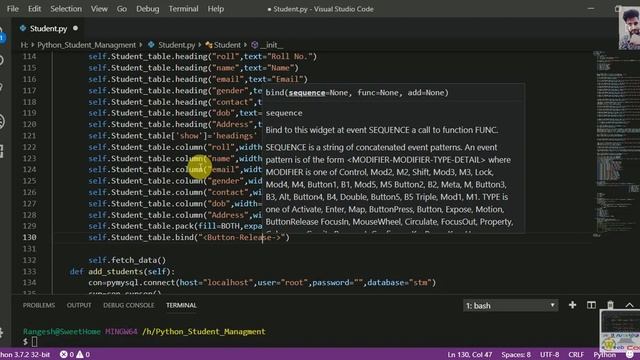Switch to the DEBUG CONSOLE tab
This screenshot has height=360, width=640.
(129, 305)
